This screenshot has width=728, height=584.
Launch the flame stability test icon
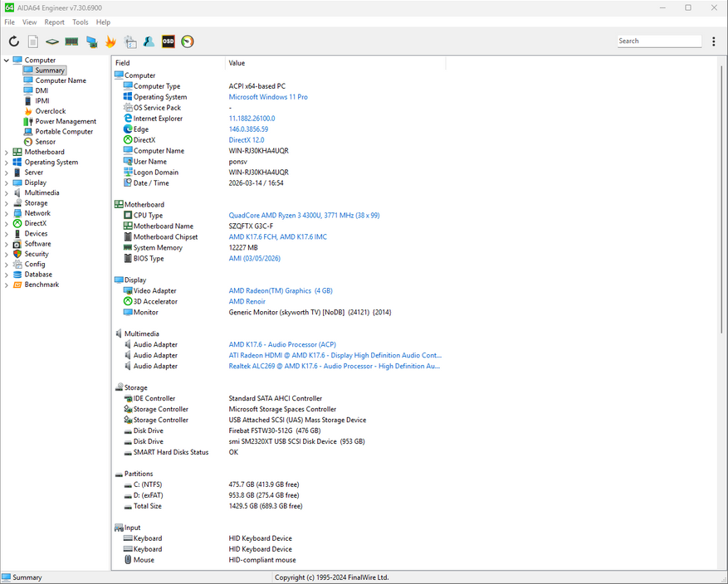click(x=110, y=41)
